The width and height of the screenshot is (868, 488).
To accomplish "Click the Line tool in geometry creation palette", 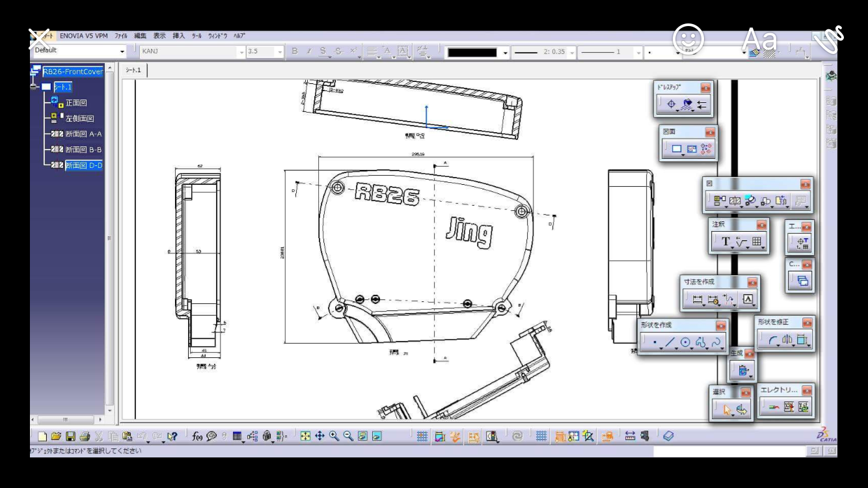I will (x=670, y=342).
